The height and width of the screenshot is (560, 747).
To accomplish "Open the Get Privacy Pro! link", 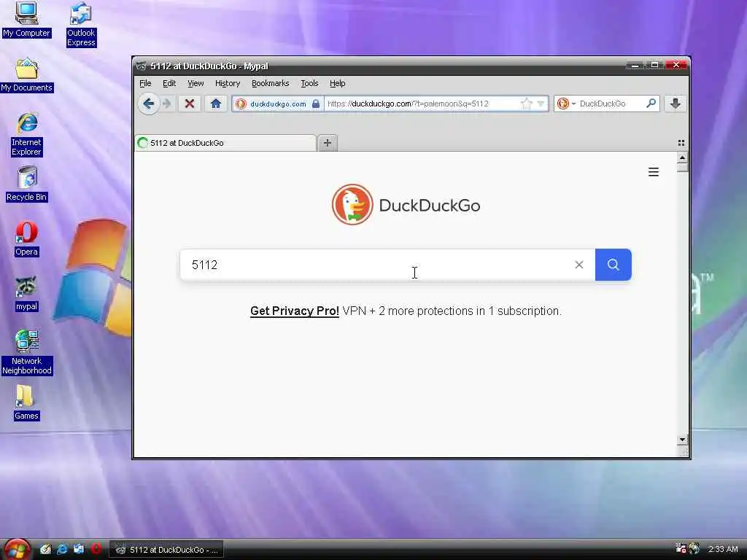I will [295, 311].
